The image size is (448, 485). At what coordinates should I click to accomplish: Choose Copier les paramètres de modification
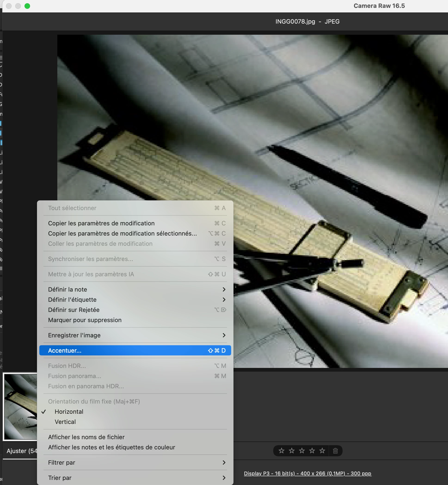[101, 223]
